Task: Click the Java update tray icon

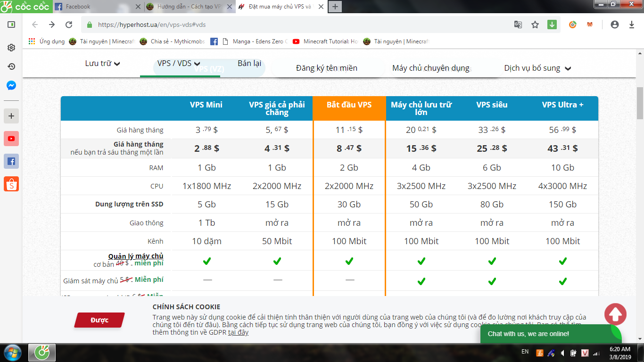Action: (x=540, y=353)
